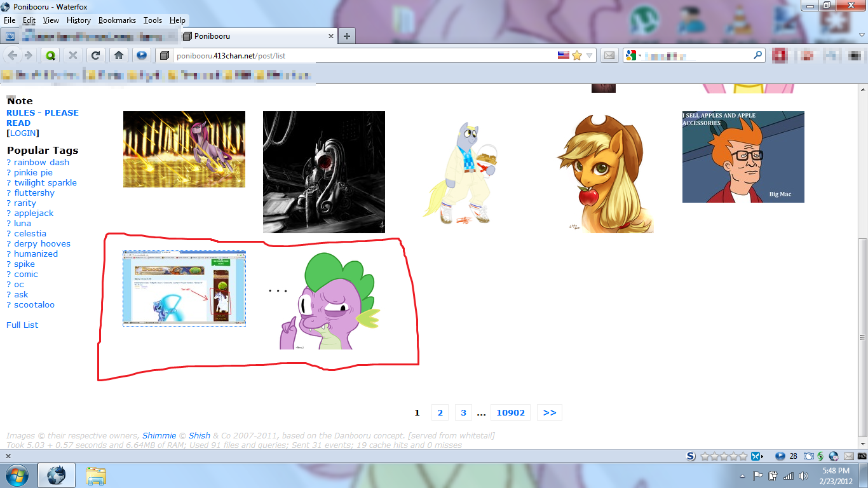
Task: Click the search magnifier icon
Action: click(757, 55)
